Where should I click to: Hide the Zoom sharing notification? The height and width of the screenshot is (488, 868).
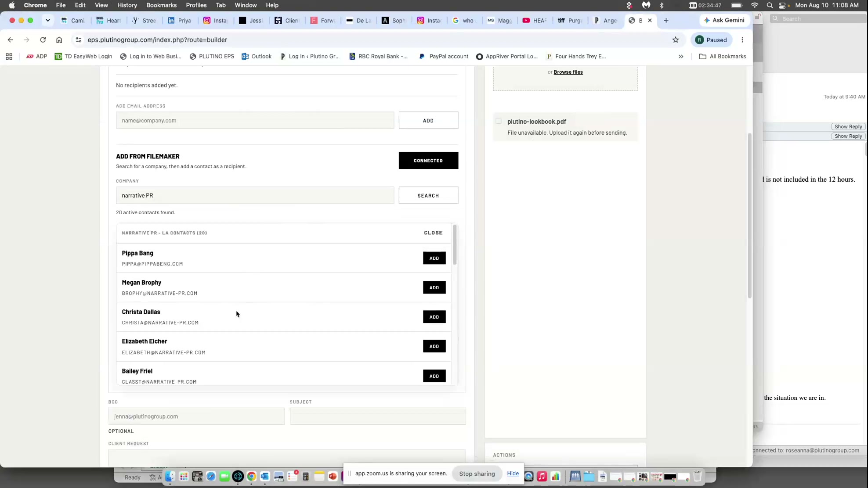pyautogui.click(x=513, y=474)
